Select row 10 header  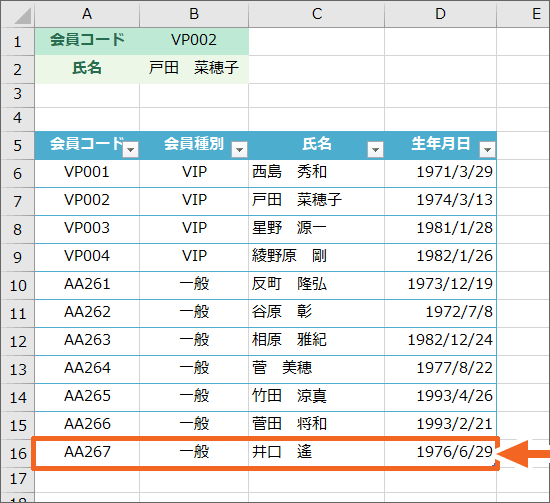18,286
